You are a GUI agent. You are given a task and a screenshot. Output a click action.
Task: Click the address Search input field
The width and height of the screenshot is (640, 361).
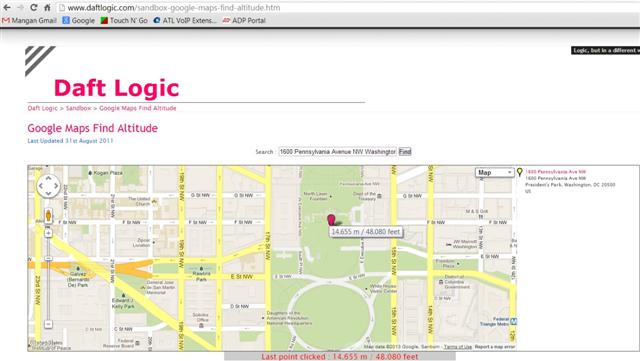(x=338, y=152)
